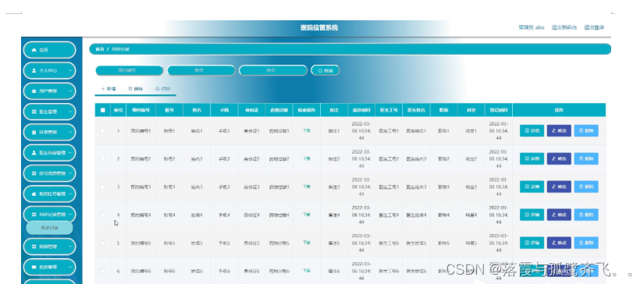Screen dimensions: 644x284
Task: Check the checkbox for row 5
Action: click(x=102, y=243)
